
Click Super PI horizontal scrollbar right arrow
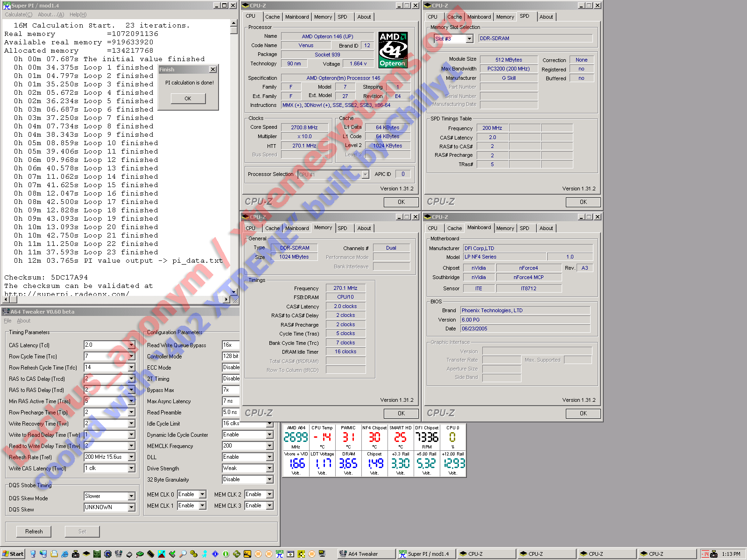click(x=226, y=299)
